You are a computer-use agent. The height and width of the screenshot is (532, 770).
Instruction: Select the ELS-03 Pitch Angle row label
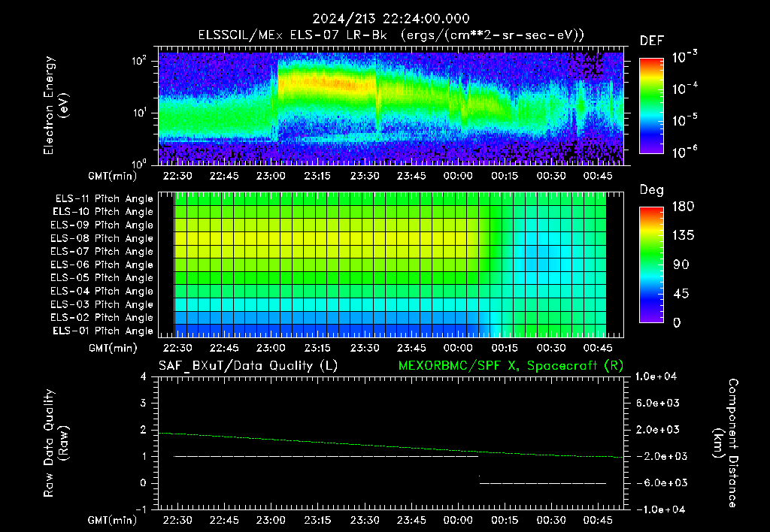(x=102, y=304)
